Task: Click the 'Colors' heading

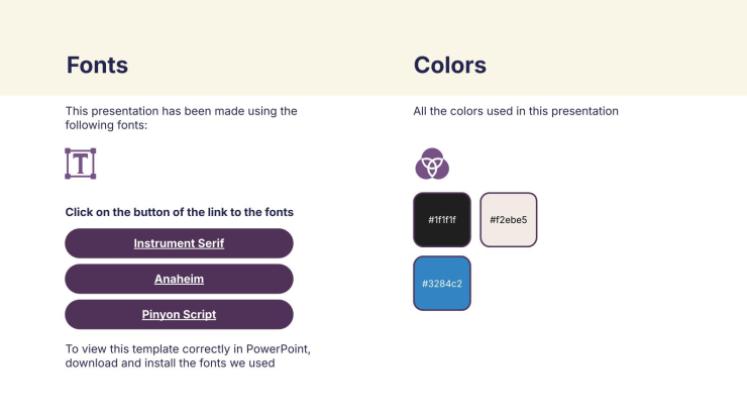Action: coord(450,65)
